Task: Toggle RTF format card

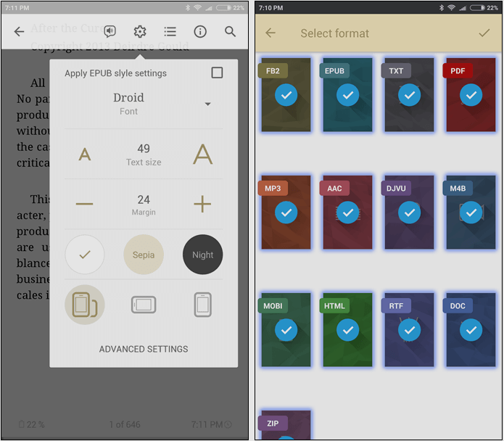Action: (x=409, y=330)
